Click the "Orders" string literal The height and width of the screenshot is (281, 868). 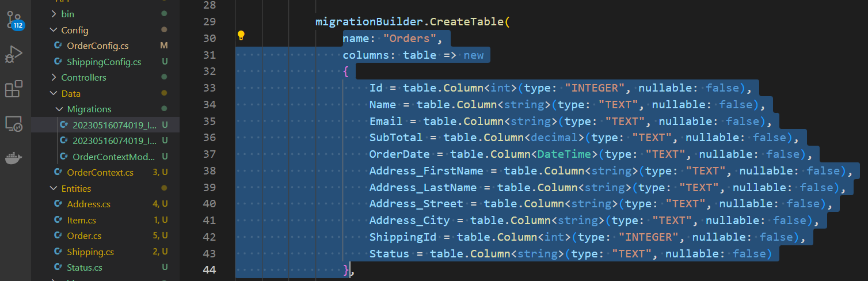pyautogui.click(x=409, y=39)
